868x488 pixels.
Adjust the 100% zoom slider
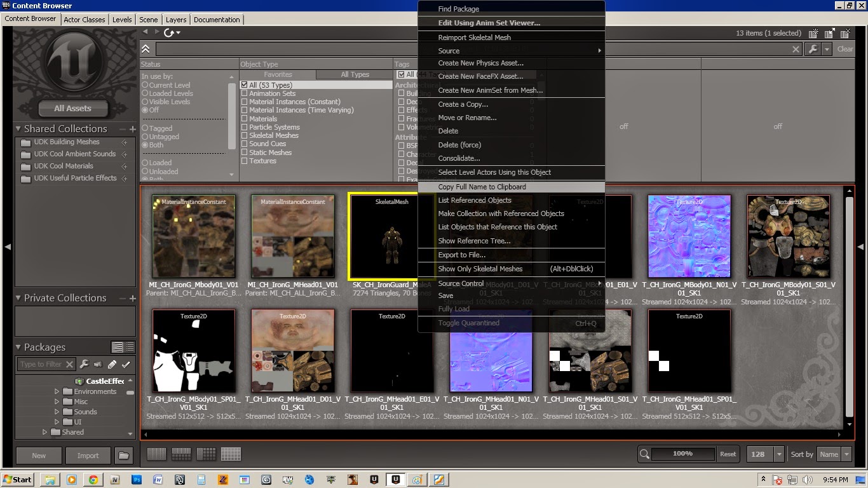coord(682,454)
